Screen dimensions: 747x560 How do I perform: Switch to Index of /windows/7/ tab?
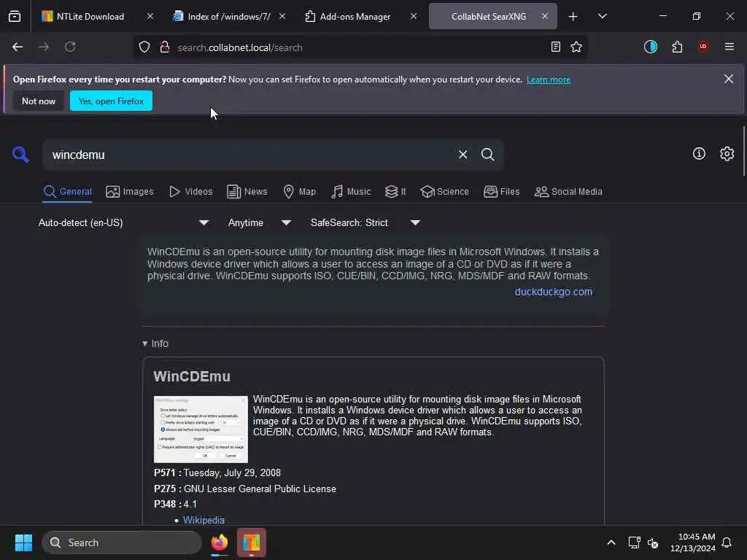tap(228, 16)
